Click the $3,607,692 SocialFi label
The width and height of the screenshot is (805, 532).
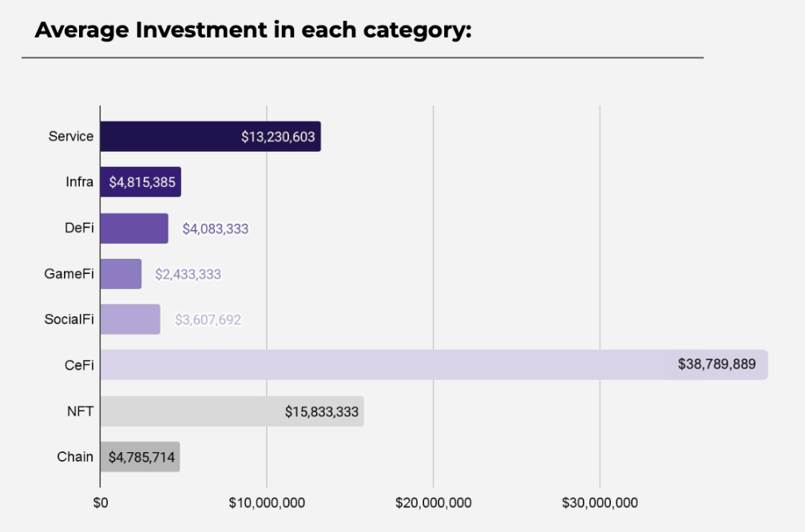click(x=208, y=320)
